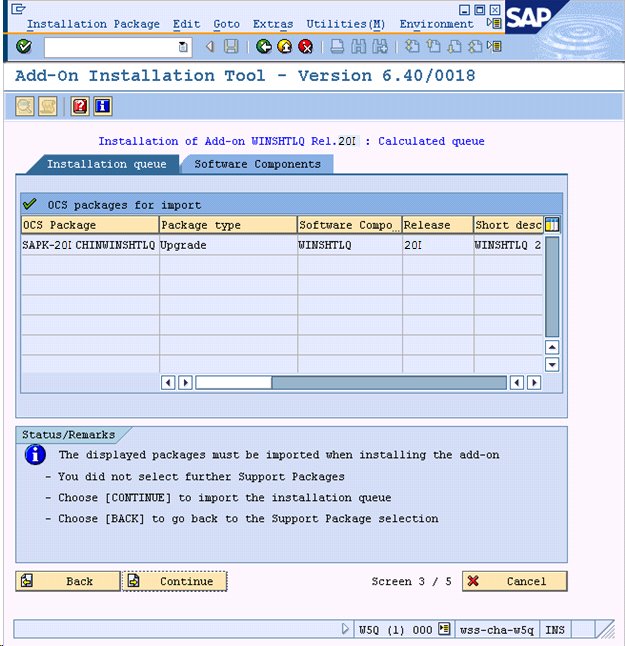This screenshot has height=646, width=625.
Task: Click the Package type column header
Action: (228, 225)
